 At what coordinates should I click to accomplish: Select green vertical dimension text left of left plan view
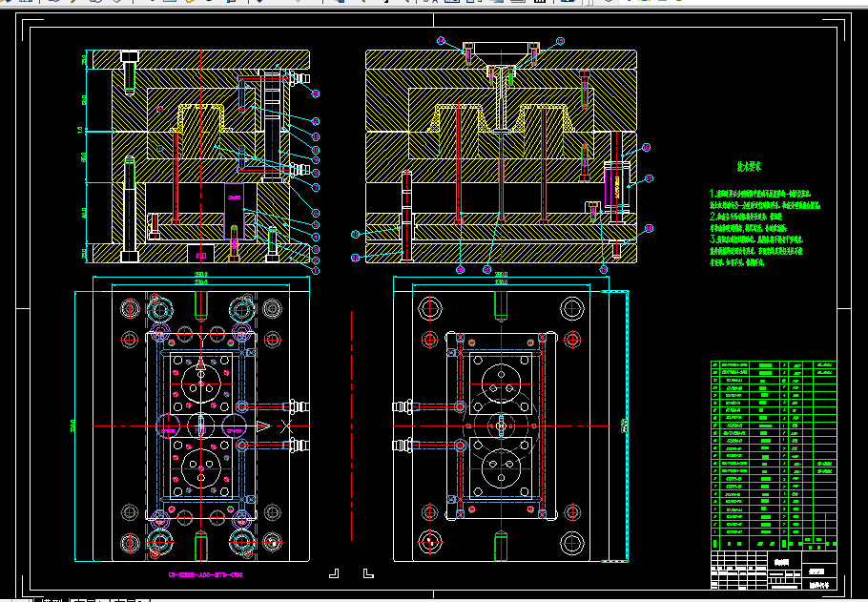point(72,426)
